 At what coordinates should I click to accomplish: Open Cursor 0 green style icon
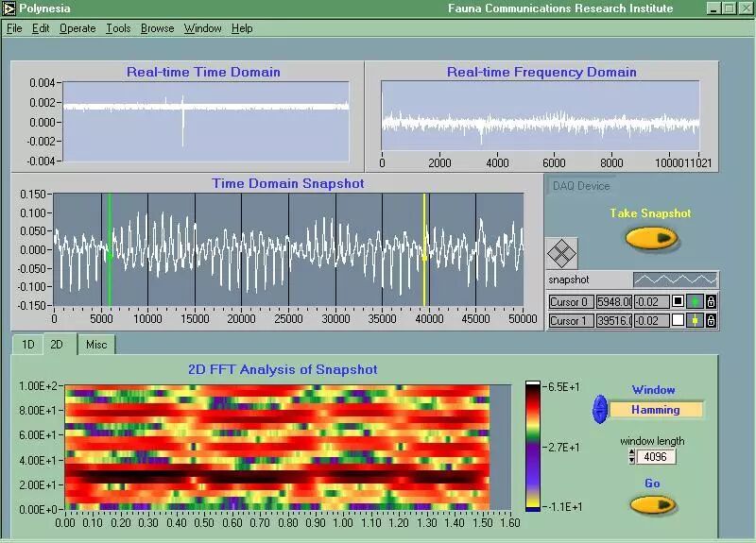coord(695,301)
